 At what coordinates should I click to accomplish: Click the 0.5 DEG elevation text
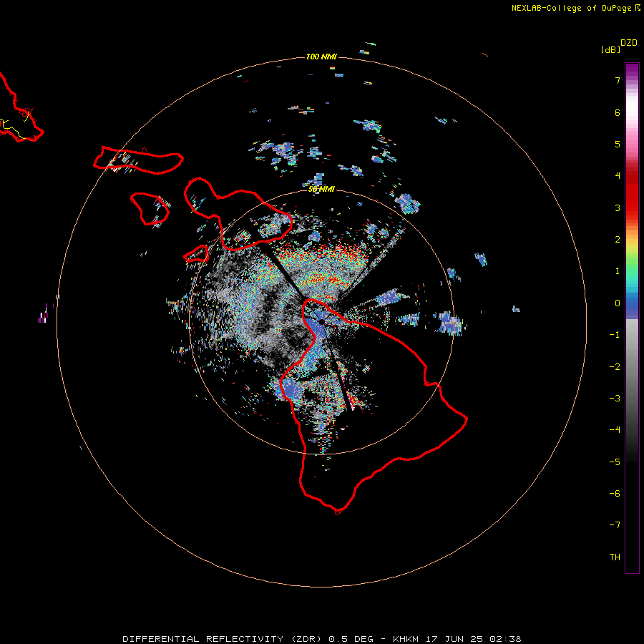pos(351,639)
